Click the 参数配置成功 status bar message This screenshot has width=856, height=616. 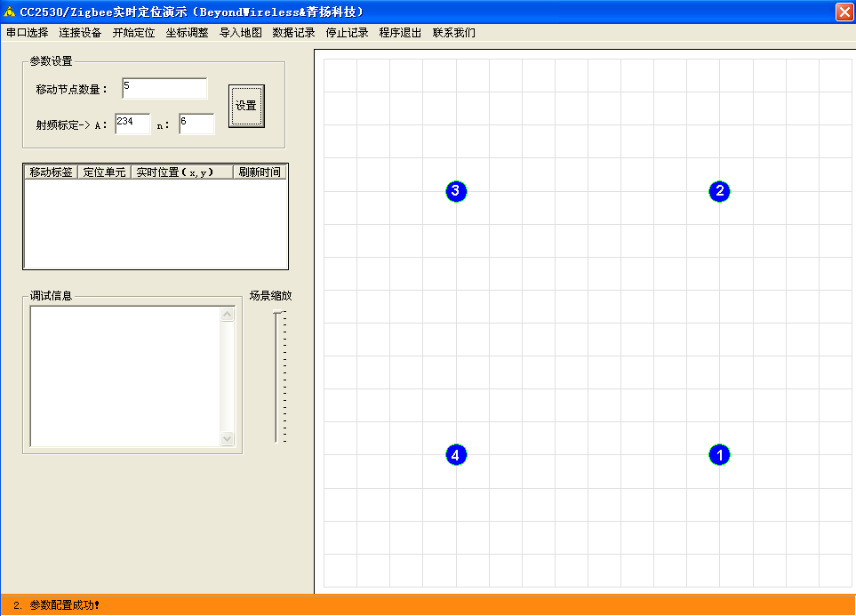(64, 605)
